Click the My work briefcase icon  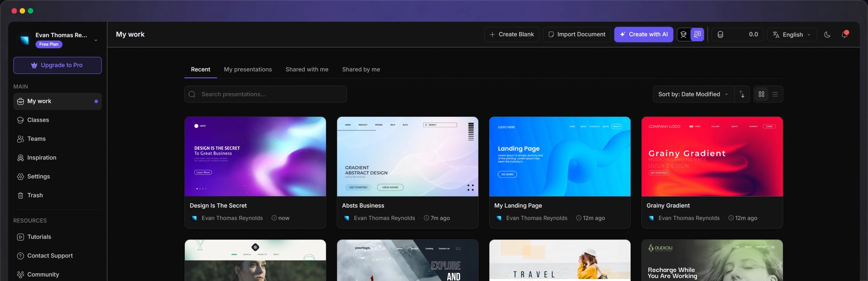coord(20,101)
